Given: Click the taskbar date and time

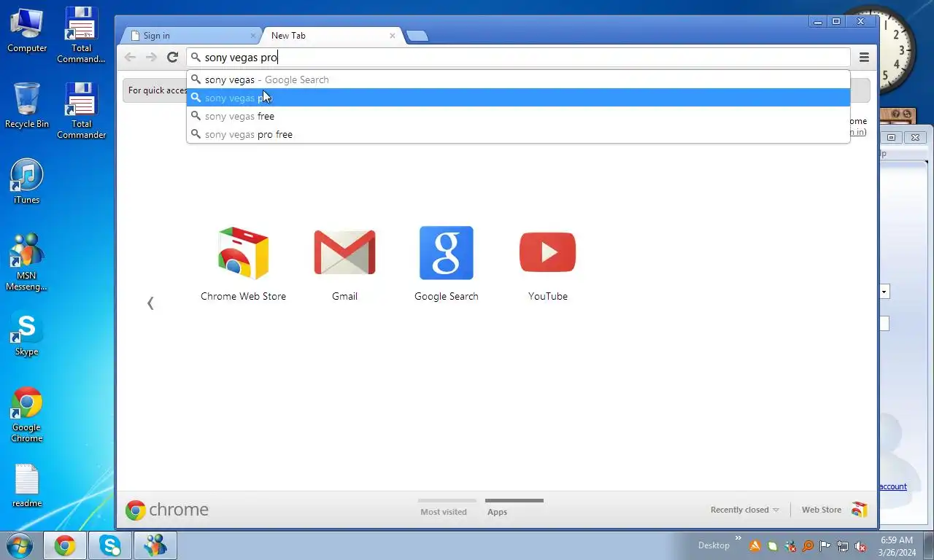Looking at the screenshot, I should 897,546.
